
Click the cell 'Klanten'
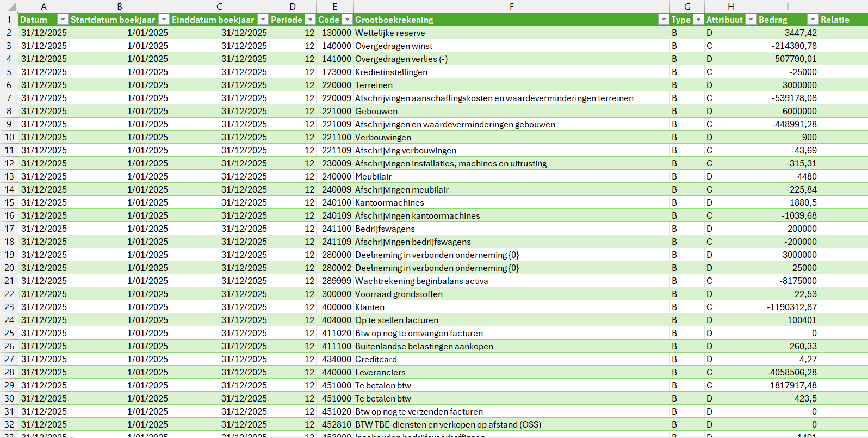pos(511,307)
